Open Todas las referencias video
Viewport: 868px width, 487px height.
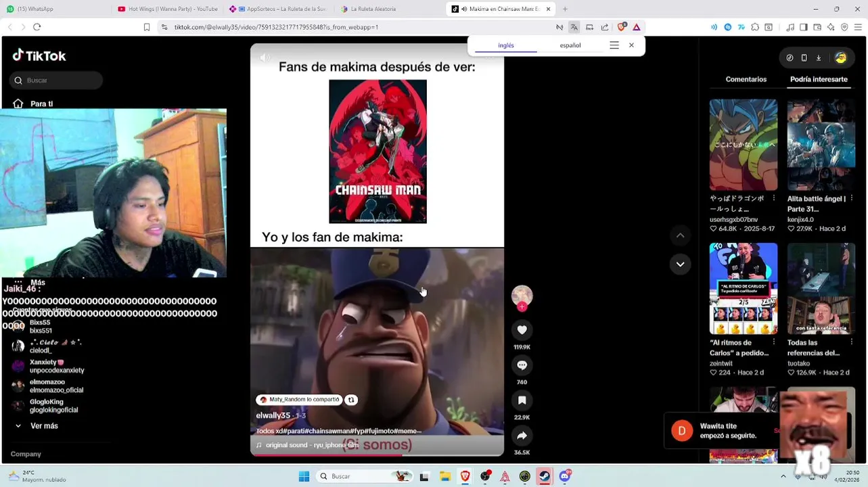point(821,289)
